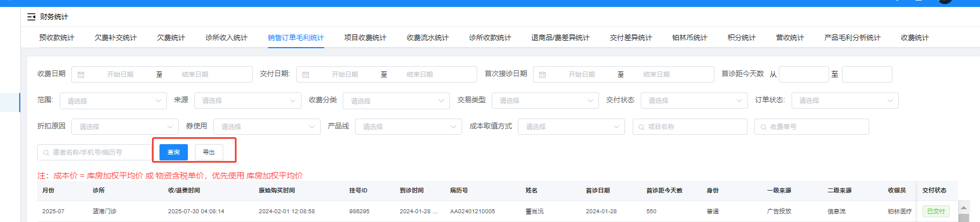Click the 首诊距今天数 column header
980x222 pixels.
point(665,191)
